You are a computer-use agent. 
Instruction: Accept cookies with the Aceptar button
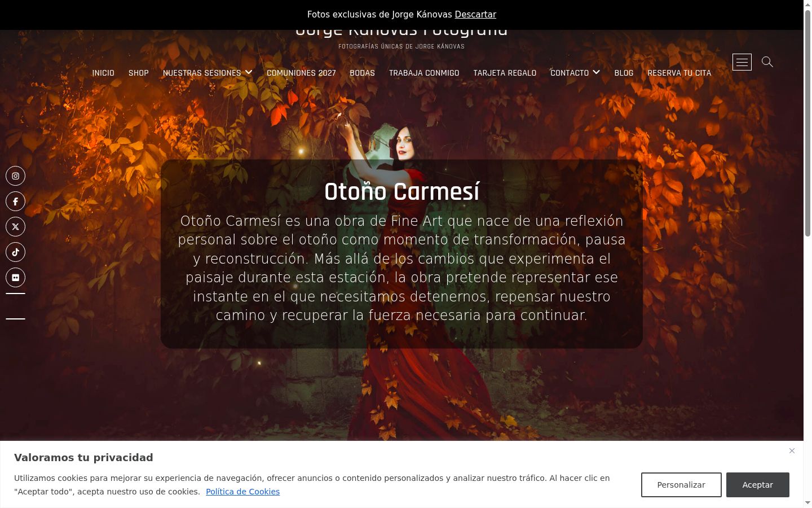click(758, 485)
